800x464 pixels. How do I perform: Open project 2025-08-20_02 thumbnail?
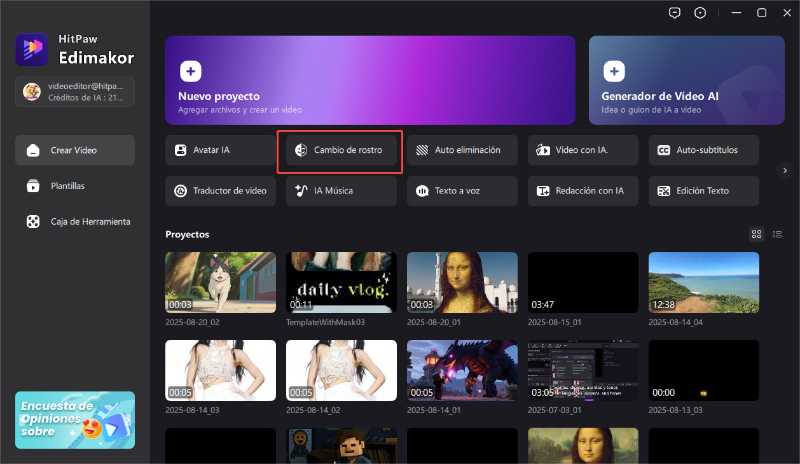click(220, 282)
